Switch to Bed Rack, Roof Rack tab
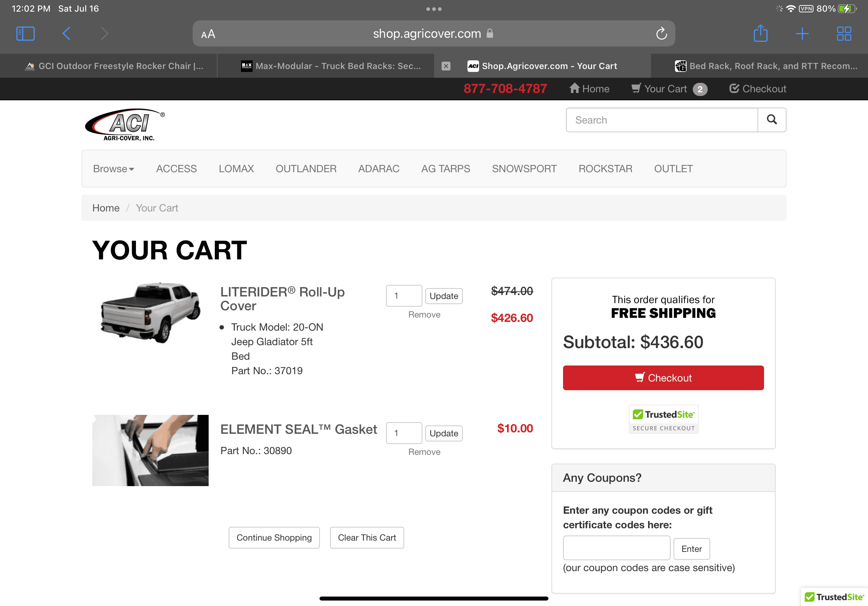This screenshot has height=606, width=868. click(760, 66)
